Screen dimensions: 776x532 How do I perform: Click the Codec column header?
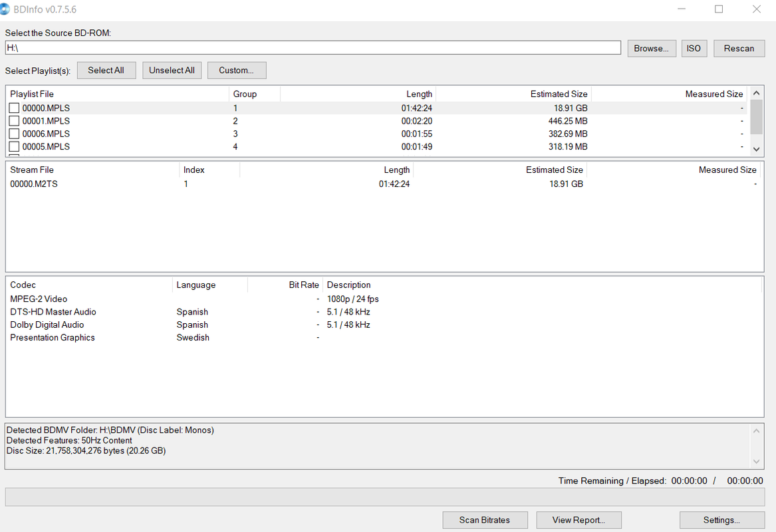pos(90,285)
